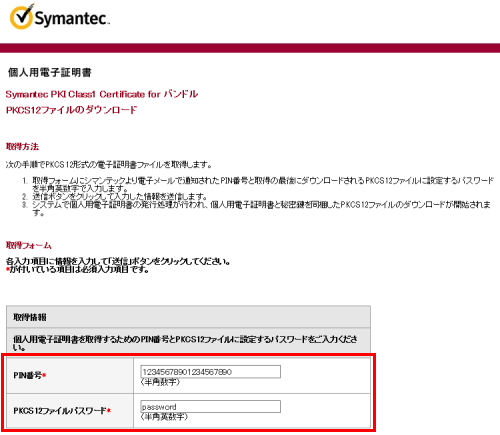Click the 取得方法 section heading
This screenshot has width=500, height=435.
click(22, 147)
